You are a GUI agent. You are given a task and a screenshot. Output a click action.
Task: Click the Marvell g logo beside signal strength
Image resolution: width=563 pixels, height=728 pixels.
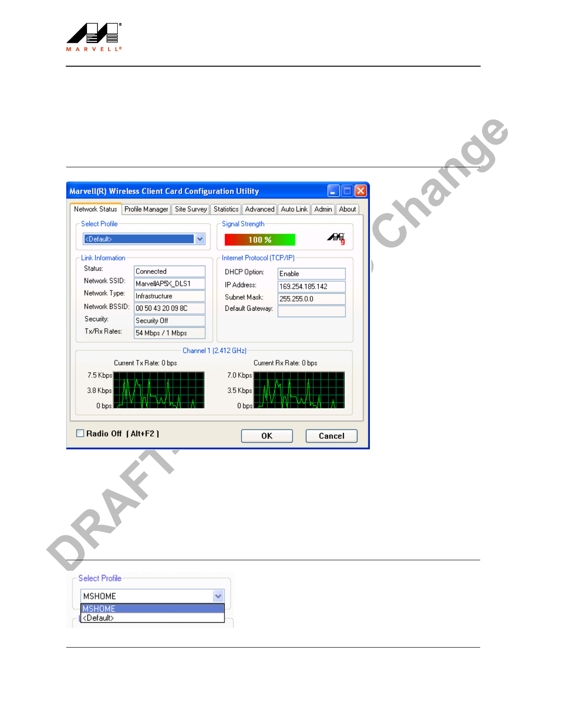pyautogui.click(x=336, y=239)
